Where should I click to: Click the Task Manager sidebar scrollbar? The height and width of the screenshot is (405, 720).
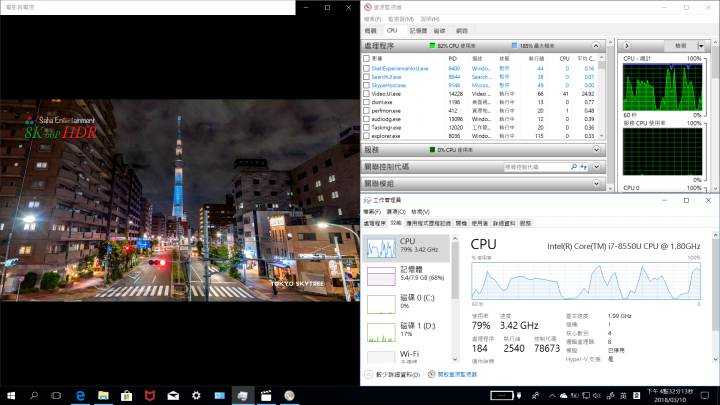455,298
